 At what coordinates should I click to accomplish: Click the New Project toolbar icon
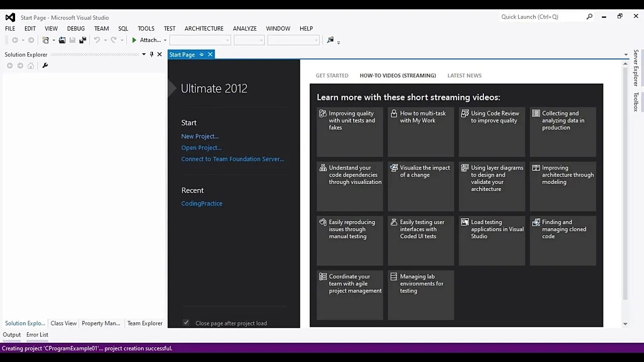point(46,40)
